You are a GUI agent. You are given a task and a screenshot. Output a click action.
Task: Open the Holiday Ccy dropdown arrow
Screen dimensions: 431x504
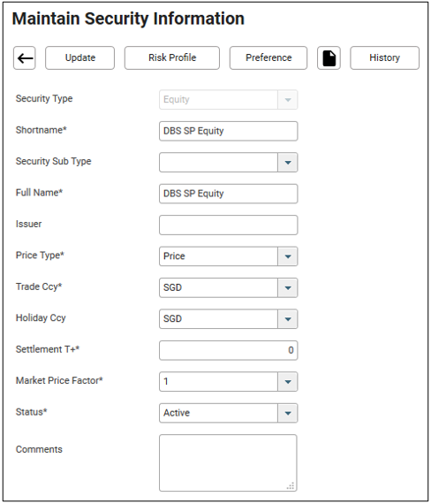[288, 319]
